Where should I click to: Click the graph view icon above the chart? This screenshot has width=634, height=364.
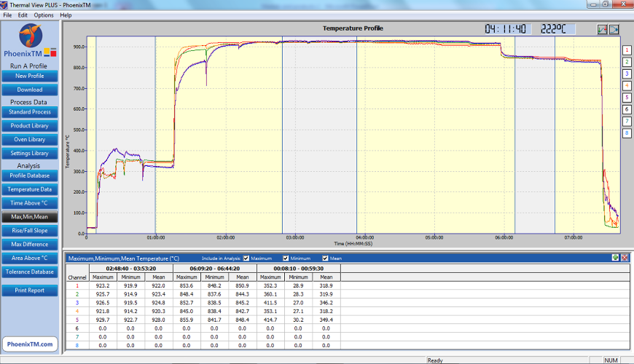(603, 29)
